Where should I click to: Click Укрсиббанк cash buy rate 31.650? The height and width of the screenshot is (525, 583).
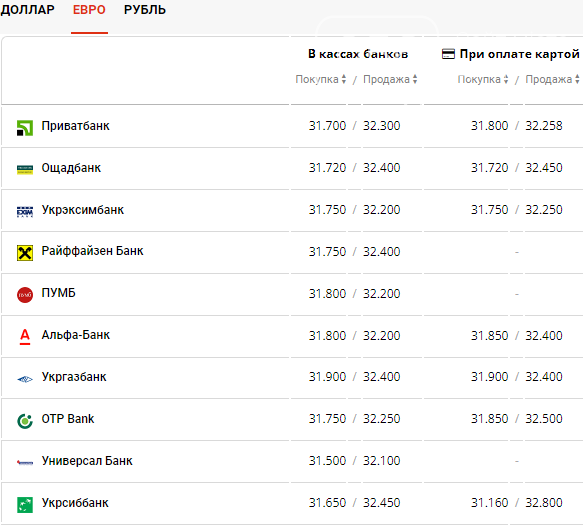[327, 503]
